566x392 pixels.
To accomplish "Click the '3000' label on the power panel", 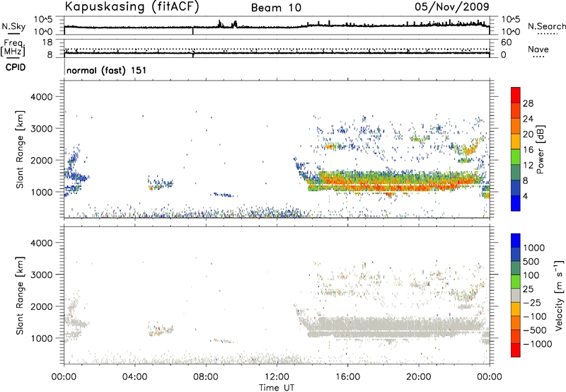I will click(41, 129).
